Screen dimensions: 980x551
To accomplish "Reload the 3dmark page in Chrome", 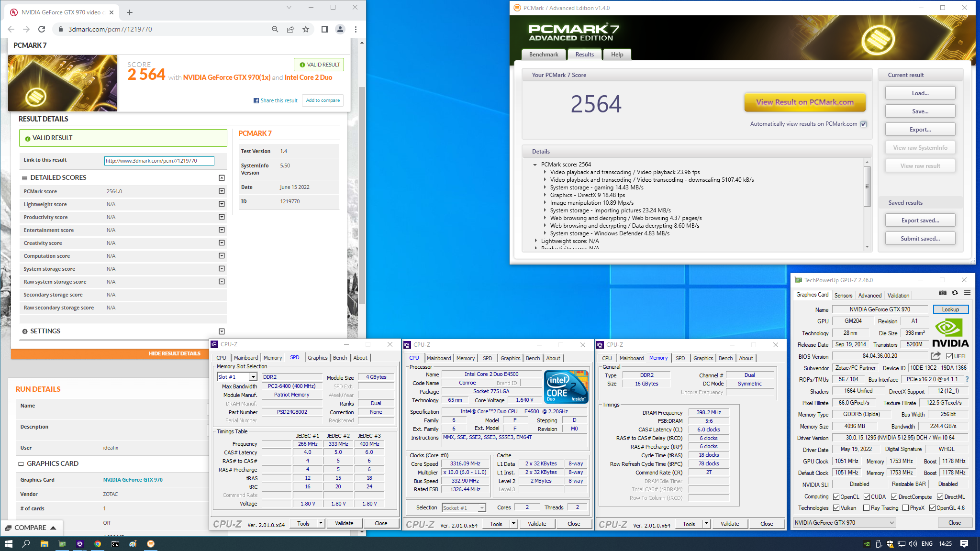I will 42,29.
